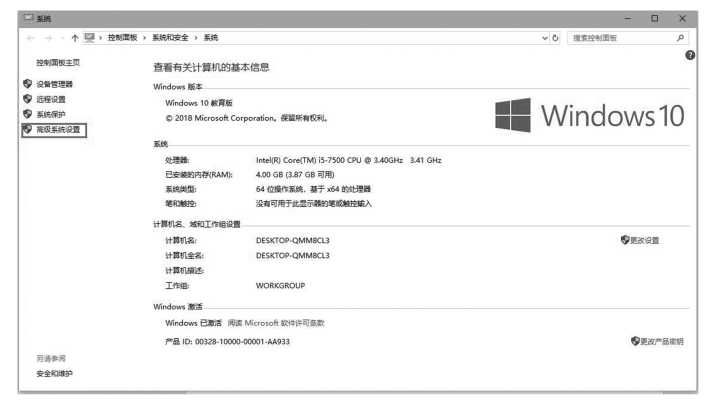711x401 pixels.
Task: Click the installed memory value 4.00 GB
Action: click(x=295, y=175)
